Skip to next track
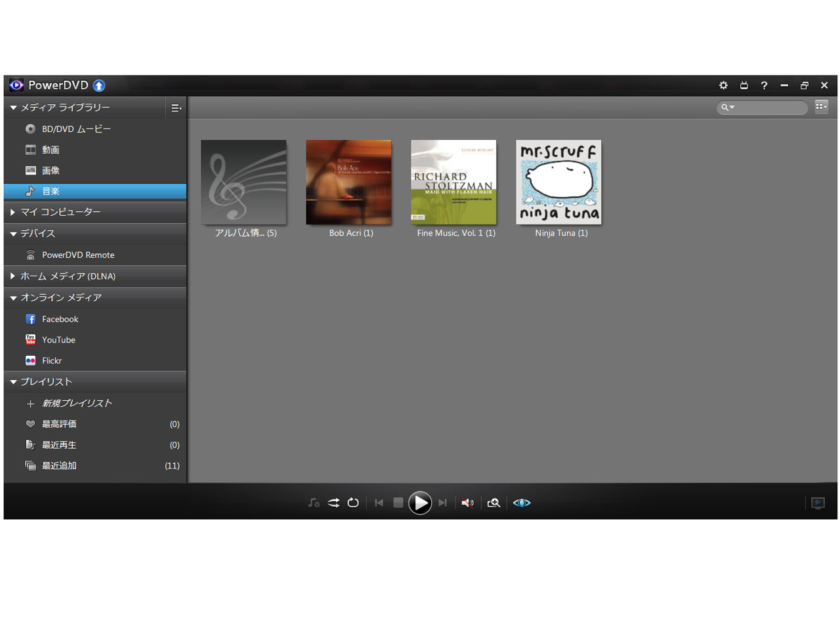840x630 pixels. pos(442,503)
